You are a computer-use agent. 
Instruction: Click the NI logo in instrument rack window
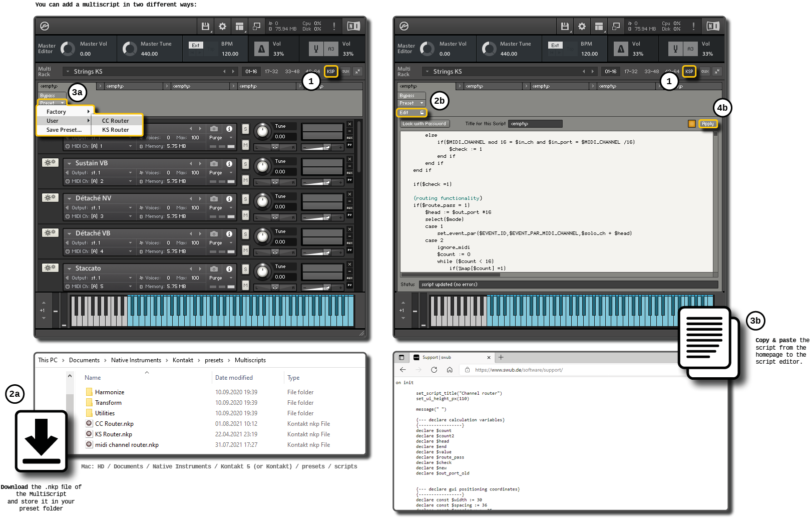tap(353, 26)
